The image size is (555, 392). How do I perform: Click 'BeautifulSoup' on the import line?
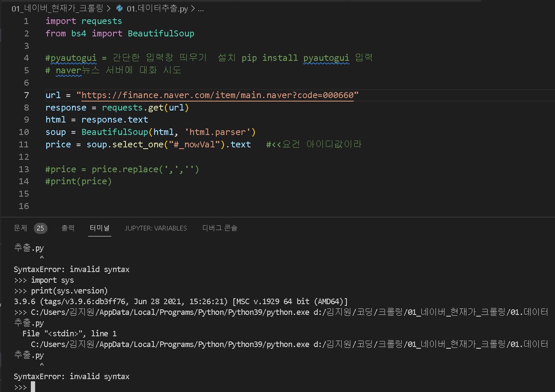pyautogui.click(x=161, y=33)
